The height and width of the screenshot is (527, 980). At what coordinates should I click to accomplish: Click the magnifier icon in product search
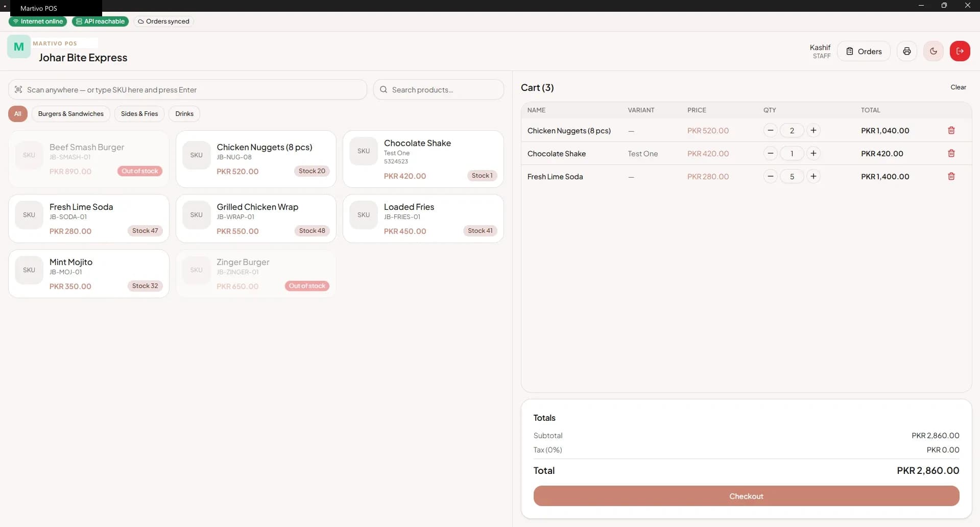[384, 90]
